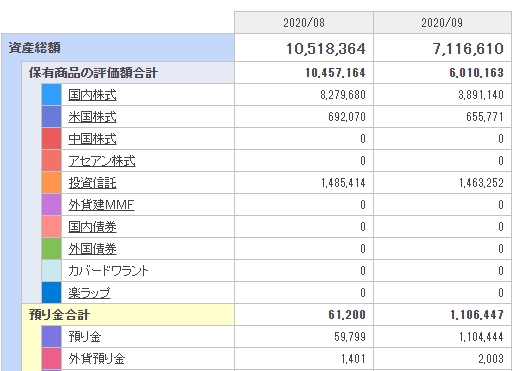The image size is (516, 371).
Task: Click 外貨預り金 value 2,003
Action: 491,359
